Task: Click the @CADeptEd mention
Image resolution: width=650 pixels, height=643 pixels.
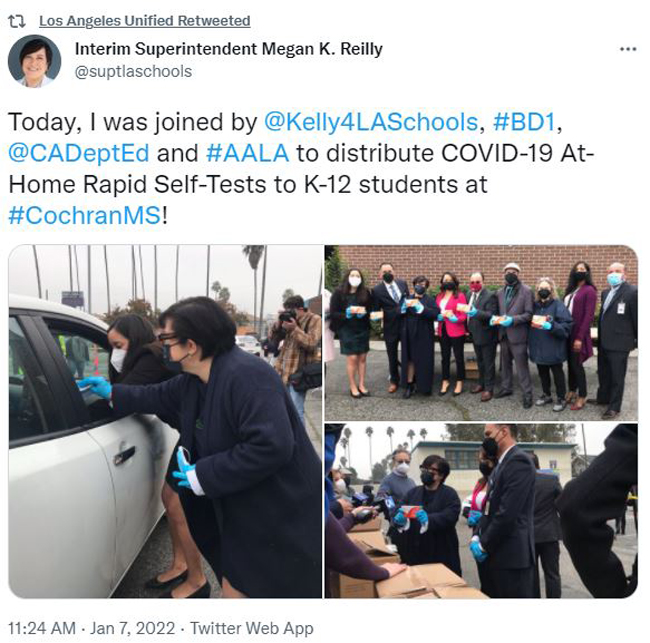Action: click(79, 153)
